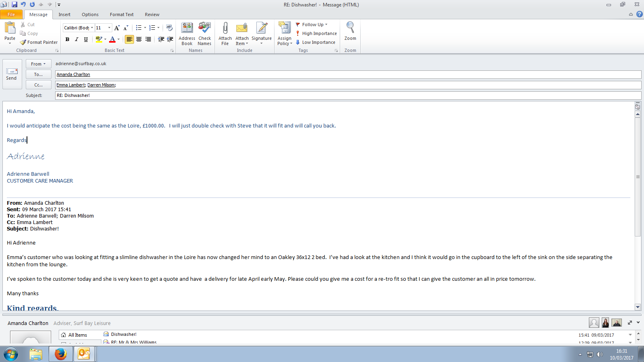Clear all text formatting
The height and width of the screenshot is (362, 644).
[169, 28]
